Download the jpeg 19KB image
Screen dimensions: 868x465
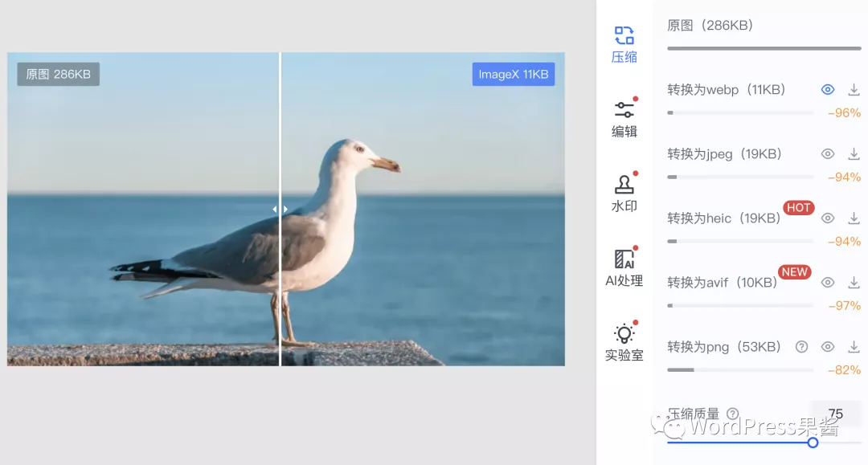(854, 153)
